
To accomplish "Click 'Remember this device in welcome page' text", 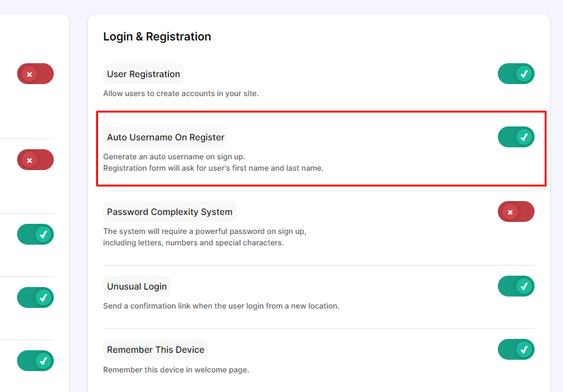I will click(176, 370).
